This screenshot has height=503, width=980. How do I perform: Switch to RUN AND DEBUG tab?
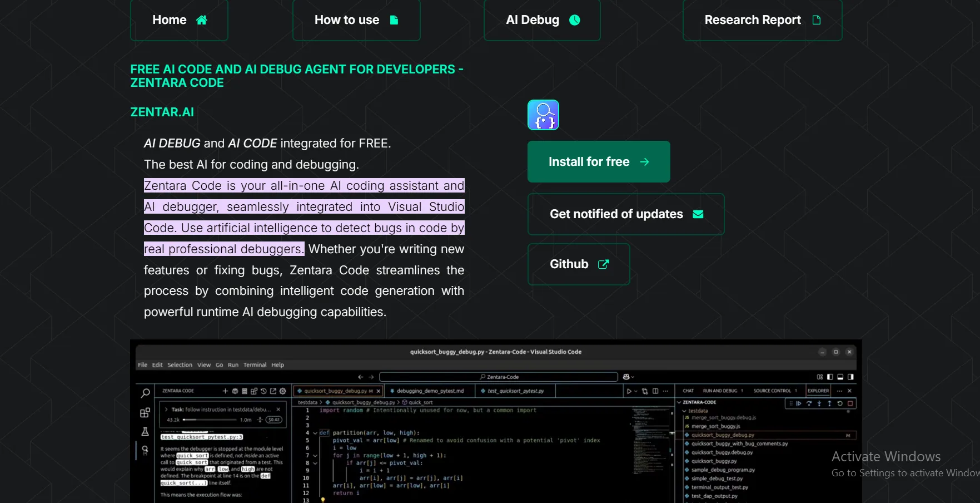pos(720,391)
